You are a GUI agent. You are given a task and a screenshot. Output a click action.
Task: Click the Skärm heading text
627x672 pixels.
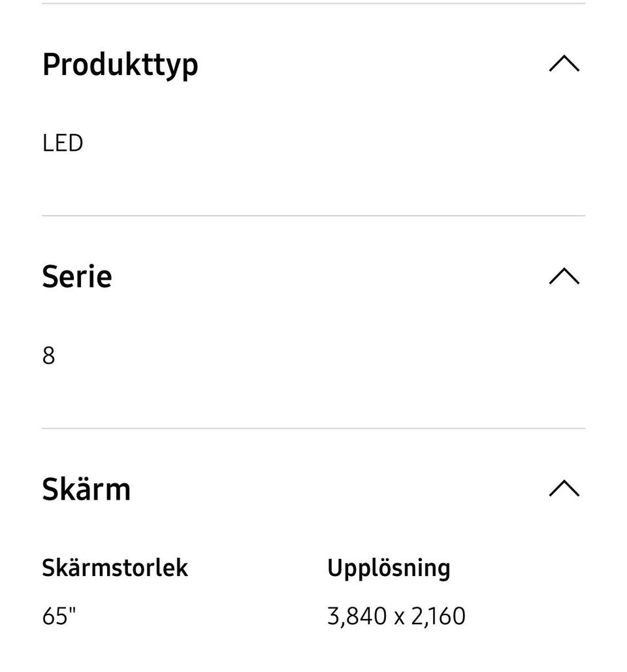pos(86,489)
